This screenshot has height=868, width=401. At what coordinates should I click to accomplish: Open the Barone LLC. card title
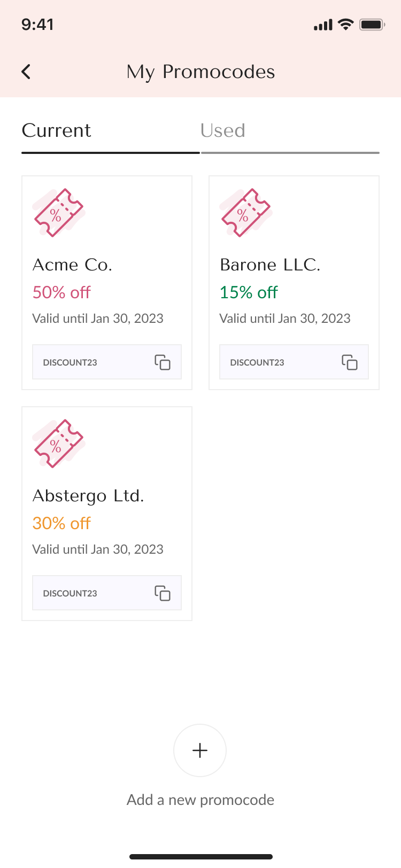pyautogui.click(x=270, y=265)
